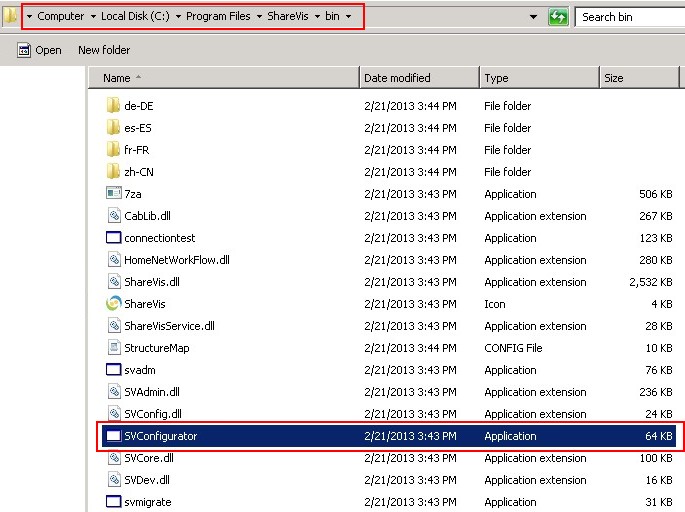Select the HomeNetWorkFlow.dll file name

coord(176,260)
